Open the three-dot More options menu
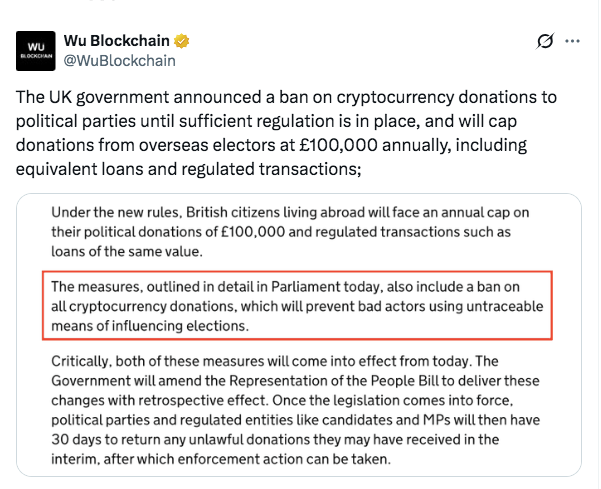Viewport: 601px width, 489px height. pyautogui.click(x=573, y=42)
